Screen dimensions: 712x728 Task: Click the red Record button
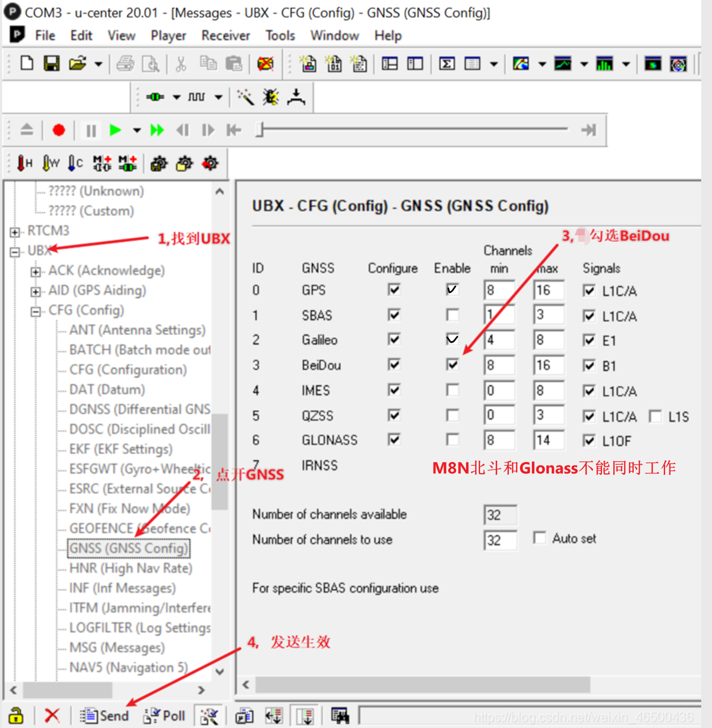click(x=59, y=130)
